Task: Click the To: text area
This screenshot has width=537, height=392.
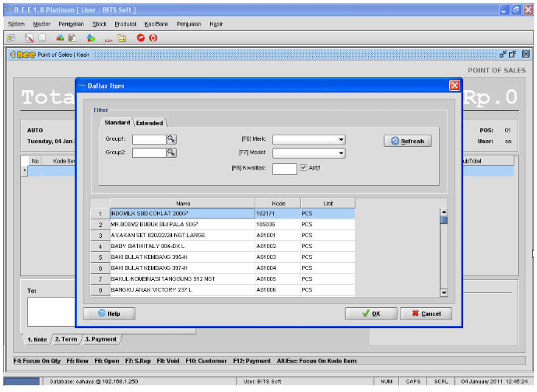Action: pyautogui.click(x=51, y=312)
